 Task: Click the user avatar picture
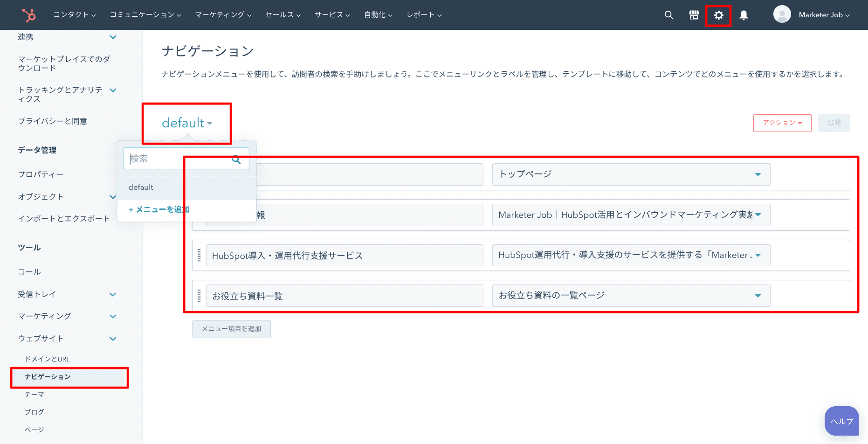(x=782, y=14)
